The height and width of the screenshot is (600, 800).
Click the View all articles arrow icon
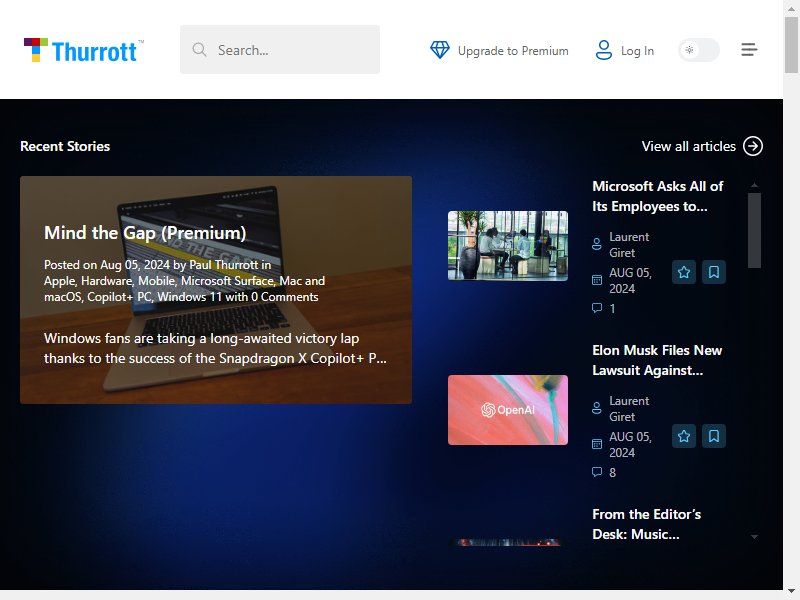tap(753, 146)
